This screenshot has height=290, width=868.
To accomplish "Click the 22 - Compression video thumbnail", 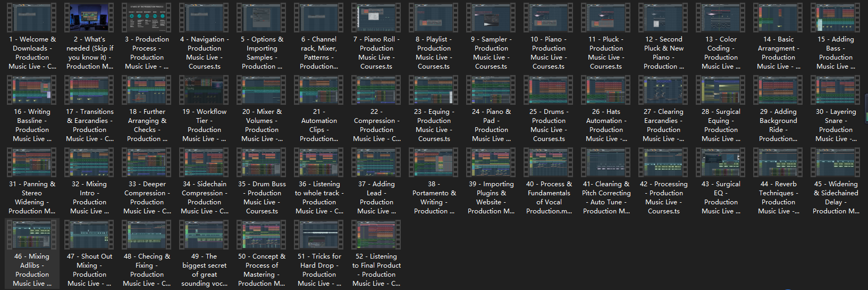I will tap(376, 90).
